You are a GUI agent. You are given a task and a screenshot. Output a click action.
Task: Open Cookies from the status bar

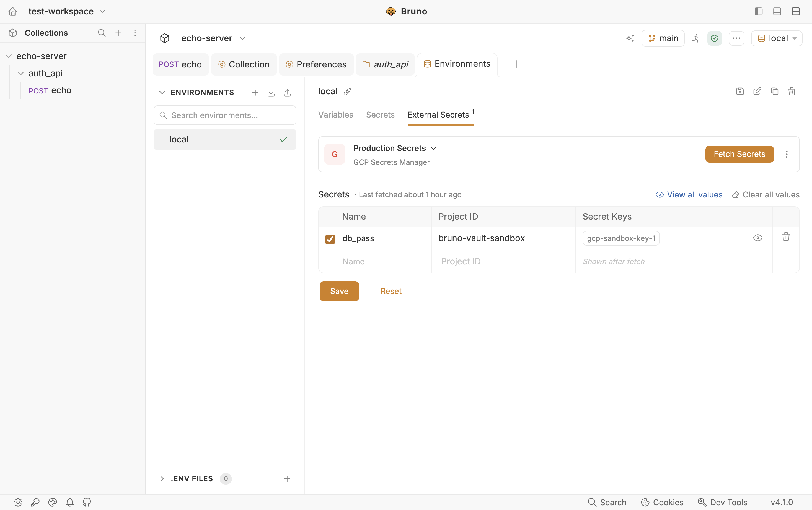662,502
